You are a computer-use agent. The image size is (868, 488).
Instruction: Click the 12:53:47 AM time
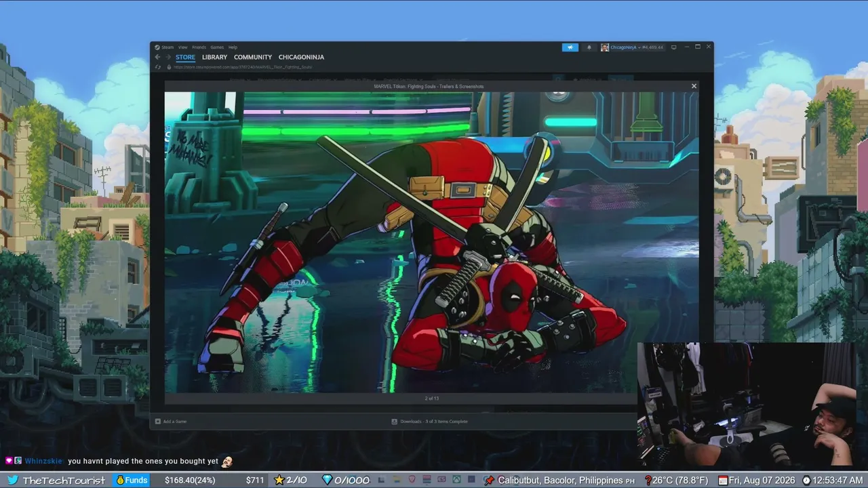[837, 480]
